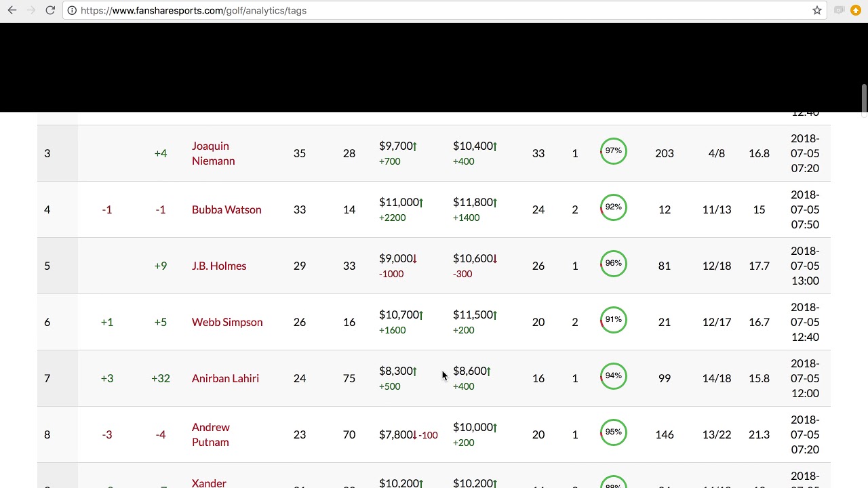Click the address bar URL field

click(x=444, y=10)
